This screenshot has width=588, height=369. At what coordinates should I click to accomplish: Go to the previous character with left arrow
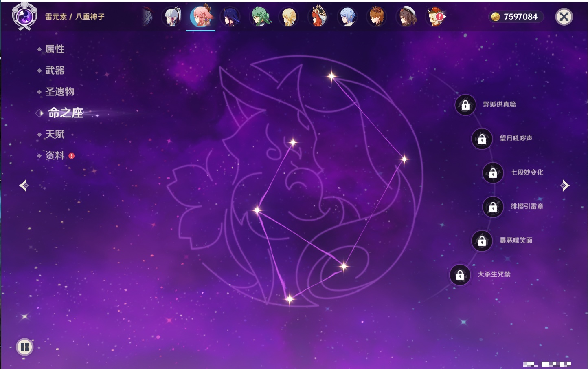tap(24, 186)
